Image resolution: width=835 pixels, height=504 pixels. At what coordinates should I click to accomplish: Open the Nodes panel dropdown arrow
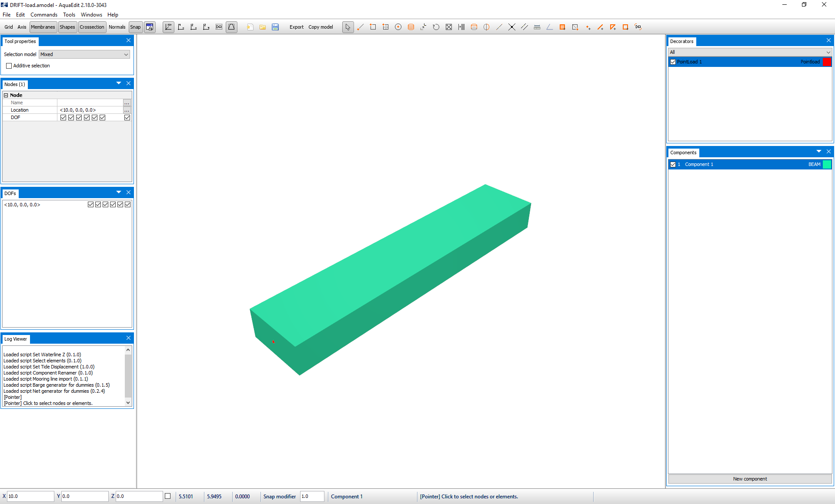[x=119, y=83]
